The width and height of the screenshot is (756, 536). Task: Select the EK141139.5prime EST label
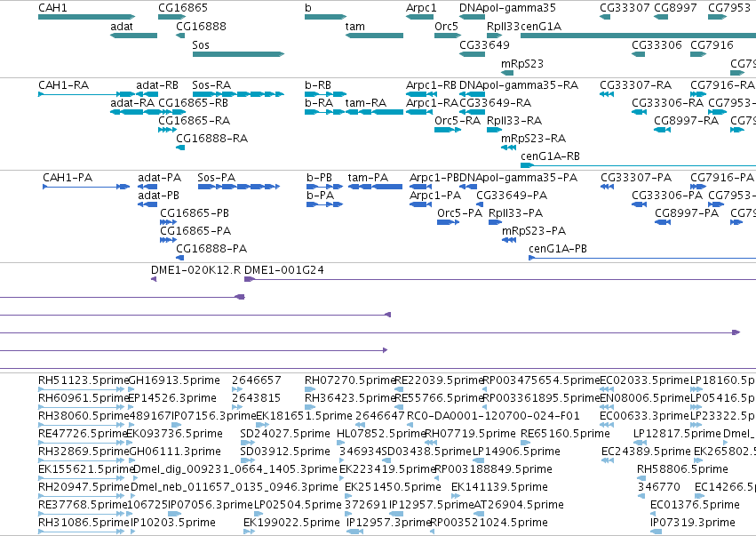pyautogui.click(x=499, y=487)
